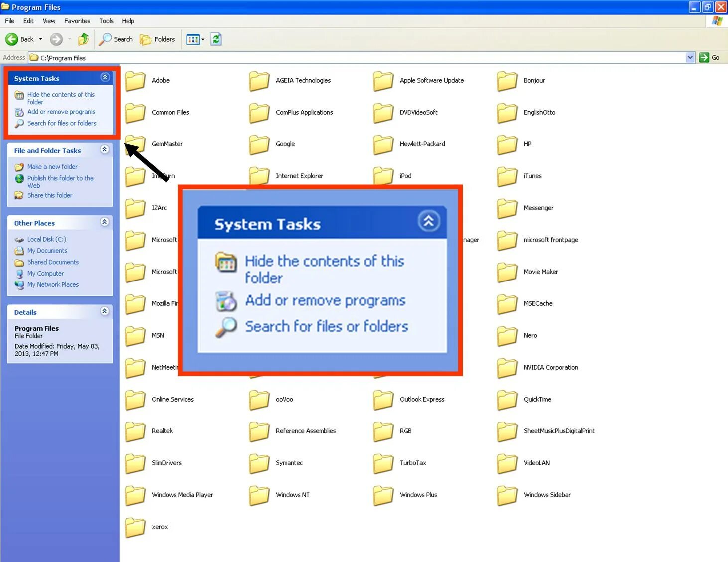Click the microsoft frontpage folder name
This screenshot has width=728, height=562.
click(x=551, y=240)
